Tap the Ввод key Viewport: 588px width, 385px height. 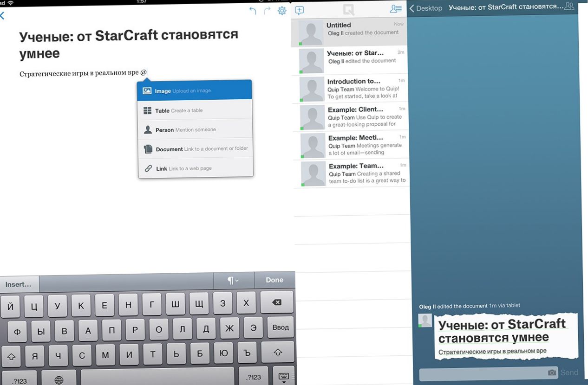pyautogui.click(x=281, y=327)
